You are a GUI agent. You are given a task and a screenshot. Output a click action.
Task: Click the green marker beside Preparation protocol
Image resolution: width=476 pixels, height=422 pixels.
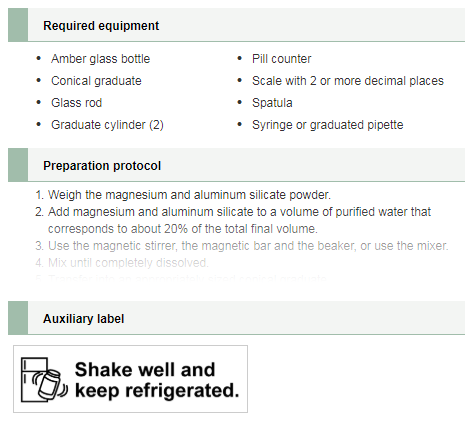[18, 165]
